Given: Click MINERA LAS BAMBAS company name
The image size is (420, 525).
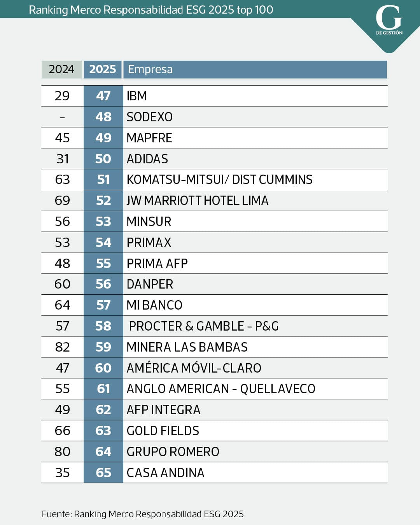Looking at the screenshot, I should (x=187, y=347).
